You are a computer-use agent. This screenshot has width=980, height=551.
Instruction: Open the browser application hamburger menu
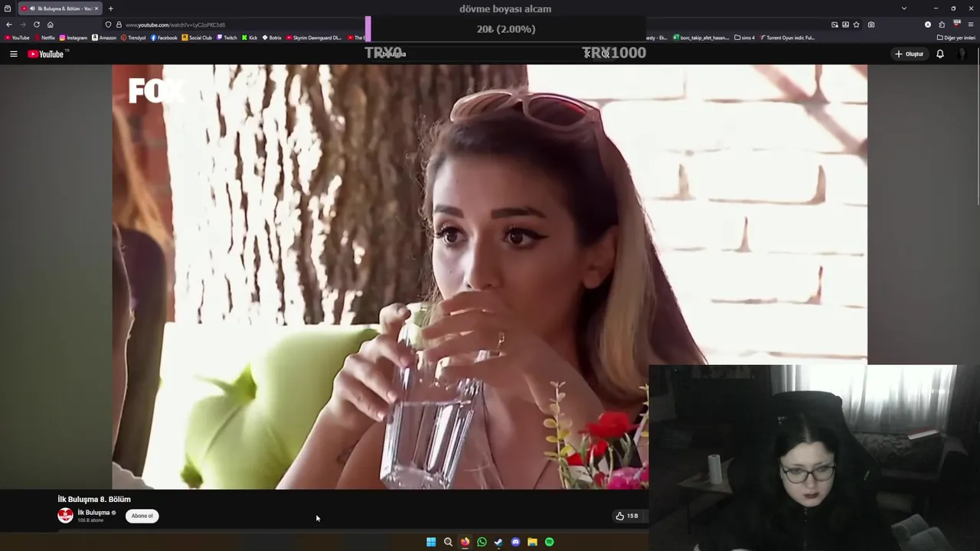tap(970, 24)
